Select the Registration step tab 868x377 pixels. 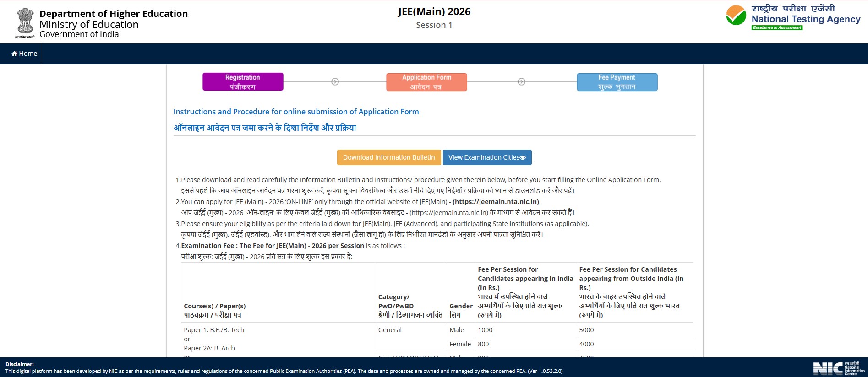243,82
